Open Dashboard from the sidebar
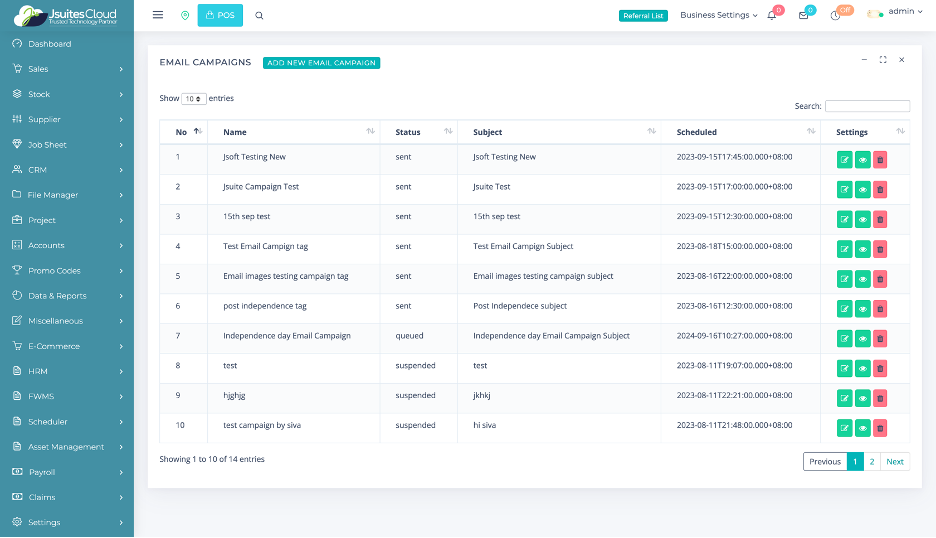Screen dimensions: 936x538 49,44
